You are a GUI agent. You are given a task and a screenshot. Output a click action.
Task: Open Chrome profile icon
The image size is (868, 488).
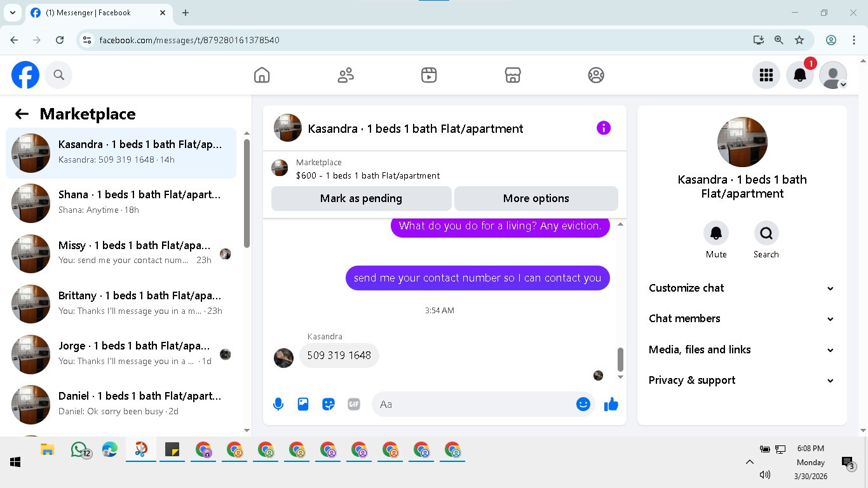pyautogui.click(x=831, y=40)
